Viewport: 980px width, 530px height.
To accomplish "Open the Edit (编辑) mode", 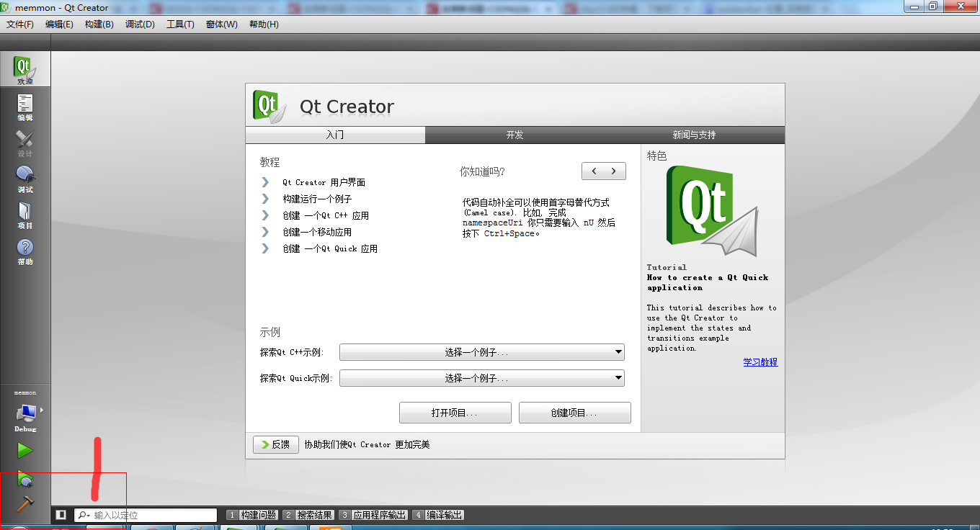I will tap(25, 107).
